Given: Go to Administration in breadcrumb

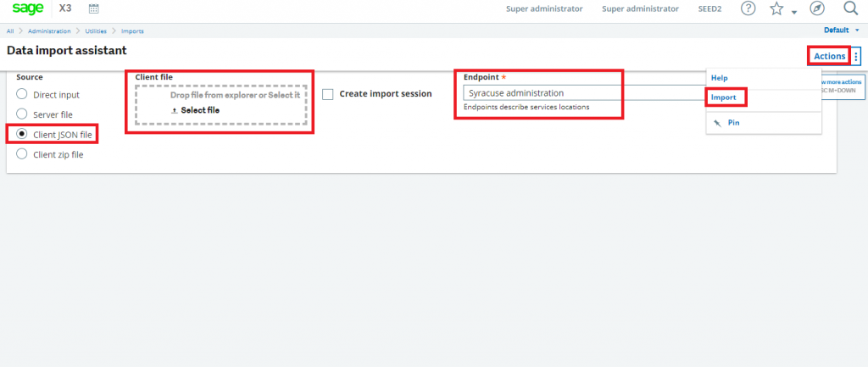Looking at the screenshot, I should pos(49,31).
